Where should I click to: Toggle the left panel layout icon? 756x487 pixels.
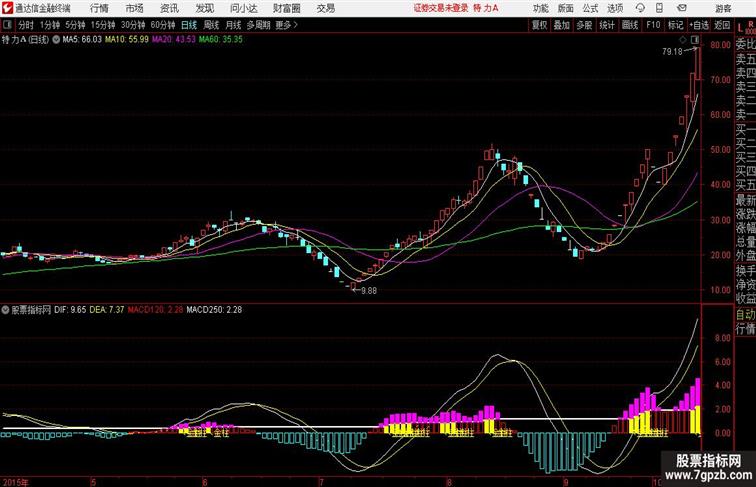7,25
